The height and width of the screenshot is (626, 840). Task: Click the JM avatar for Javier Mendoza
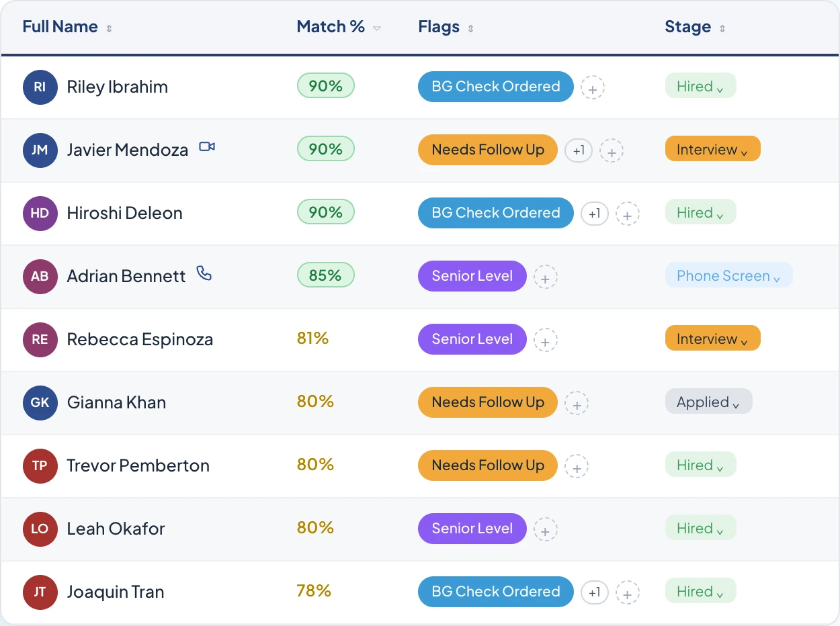point(40,150)
